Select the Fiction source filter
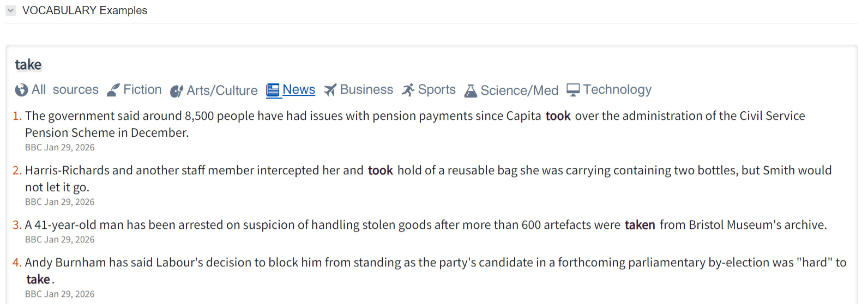 142,89
